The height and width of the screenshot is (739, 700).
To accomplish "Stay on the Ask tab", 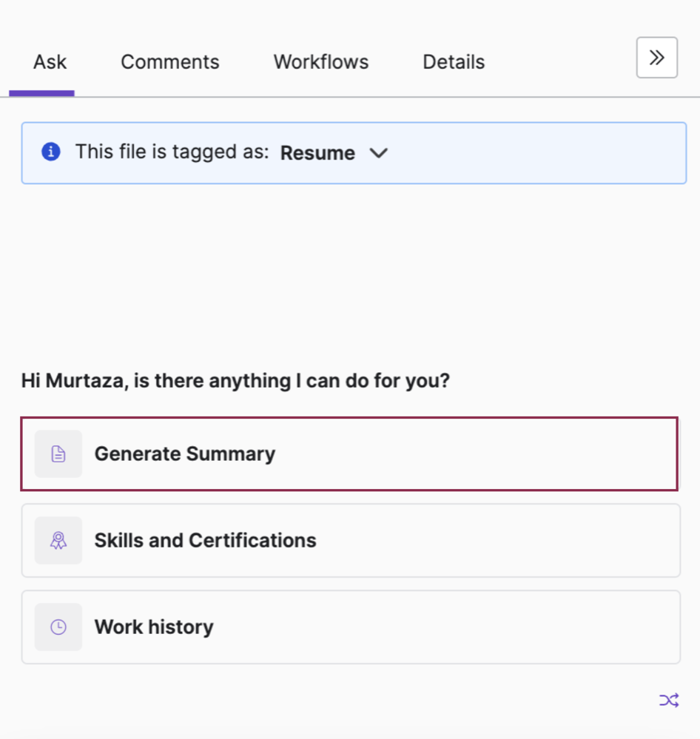I will point(49,62).
